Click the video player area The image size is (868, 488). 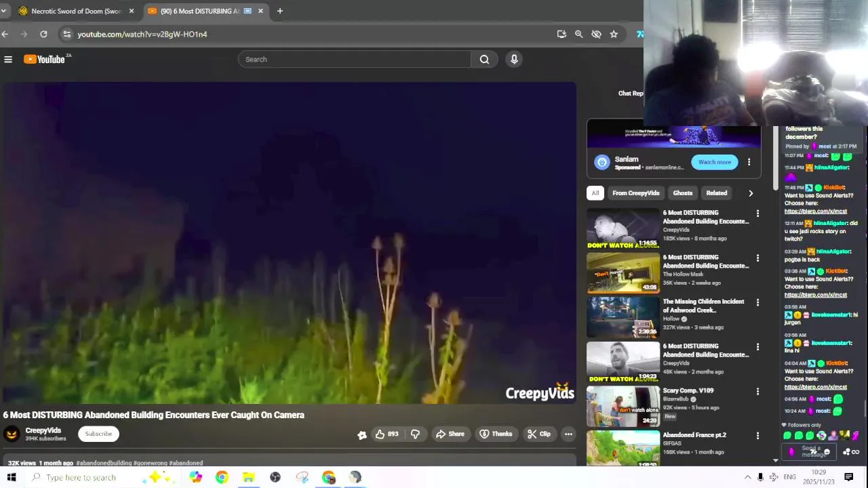[x=288, y=243]
